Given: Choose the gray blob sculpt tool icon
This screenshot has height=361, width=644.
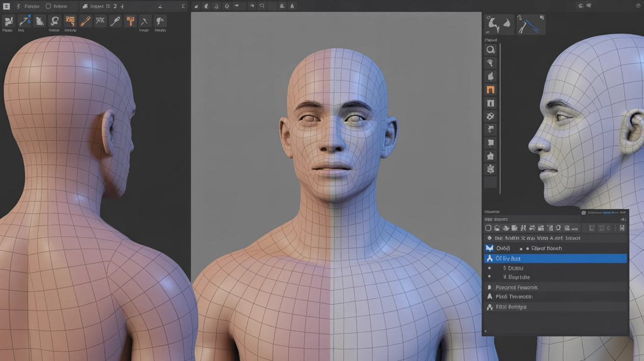Looking at the screenshot, I should (x=39, y=21).
